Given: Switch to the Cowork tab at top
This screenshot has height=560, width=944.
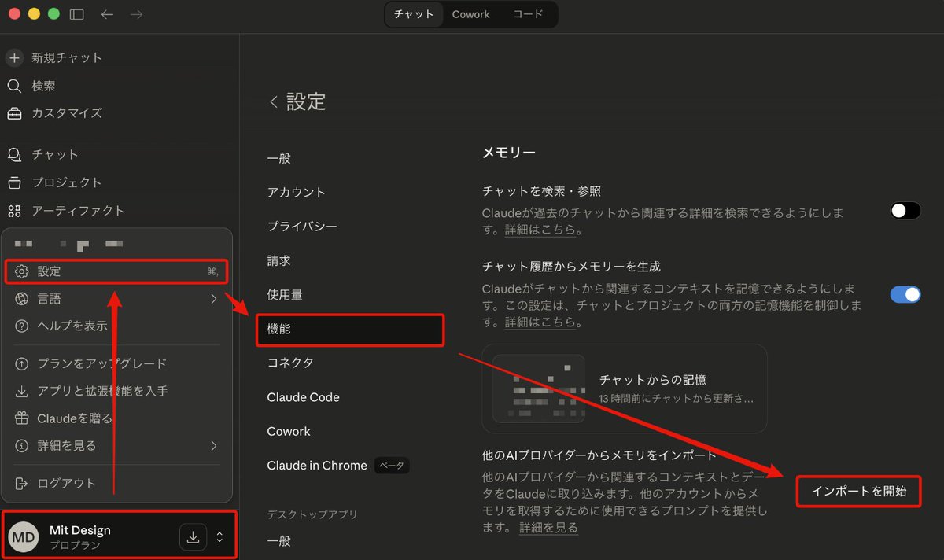Looking at the screenshot, I should (x=471, y=14).
